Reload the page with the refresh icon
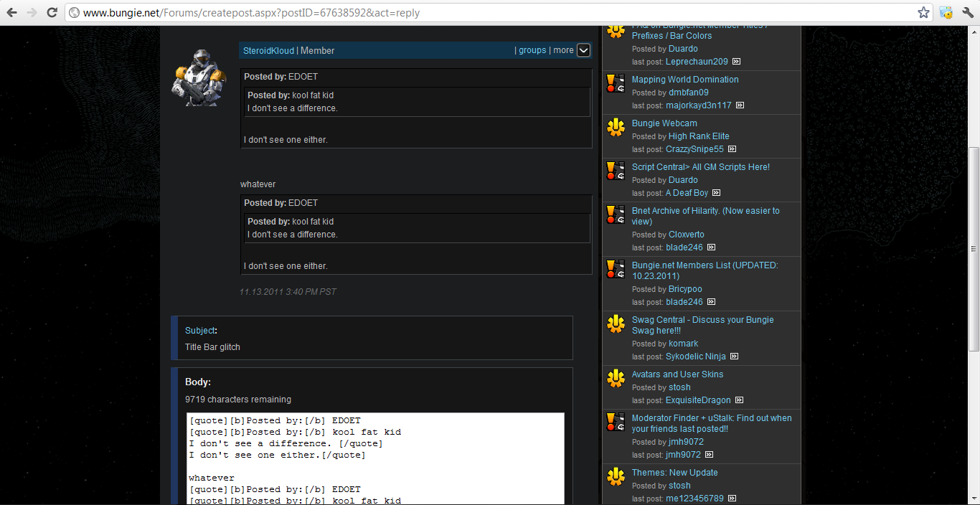The width and height of the screenshot is (980, 505). click(52, 12)
